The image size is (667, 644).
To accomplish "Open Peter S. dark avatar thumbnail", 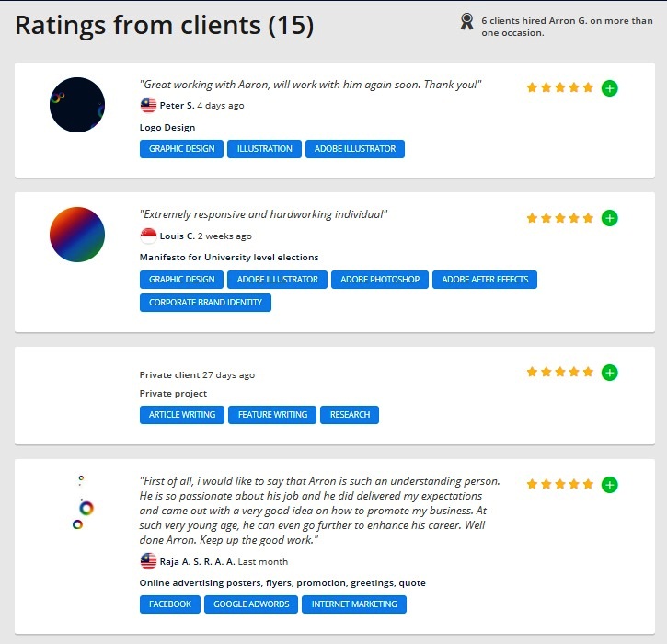I will [x=77, y=105].
